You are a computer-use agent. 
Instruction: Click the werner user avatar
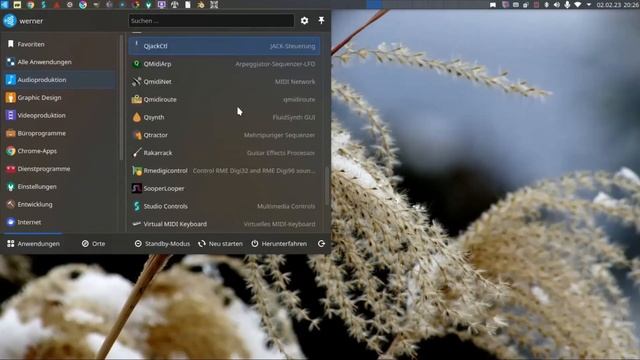(10, 21)
